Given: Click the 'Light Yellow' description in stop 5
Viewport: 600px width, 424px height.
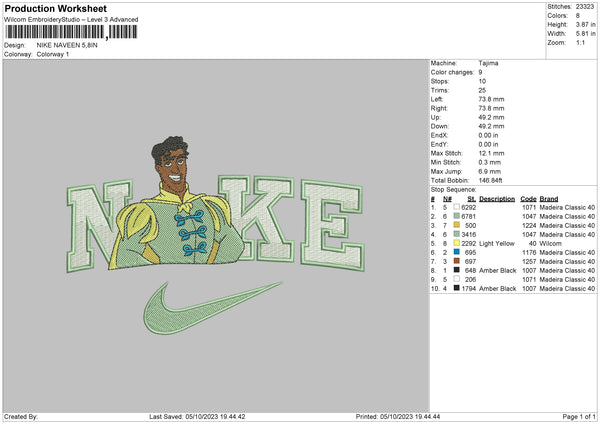Looking at the screenshot, I should (497, 243).
